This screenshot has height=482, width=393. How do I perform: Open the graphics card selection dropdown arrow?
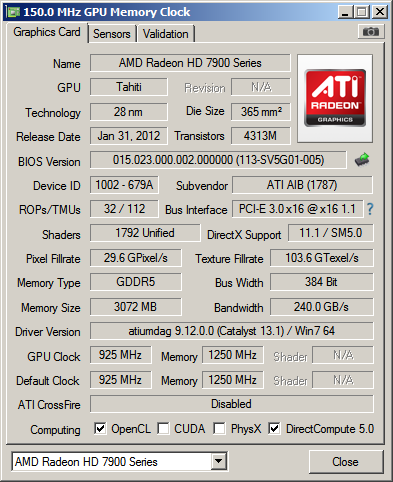[218, 461]
